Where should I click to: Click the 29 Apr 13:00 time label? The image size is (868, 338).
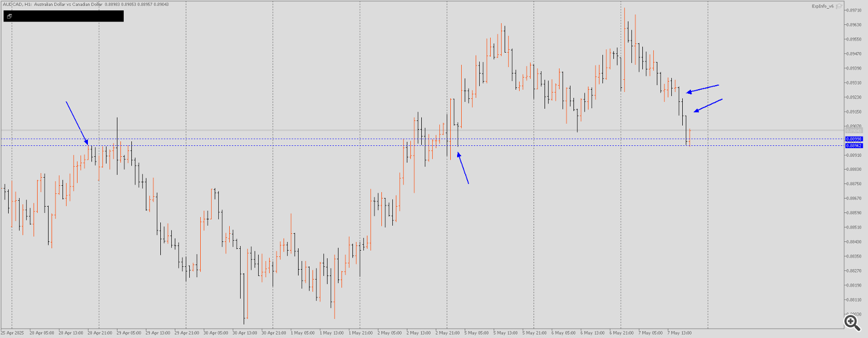[157, 333]
